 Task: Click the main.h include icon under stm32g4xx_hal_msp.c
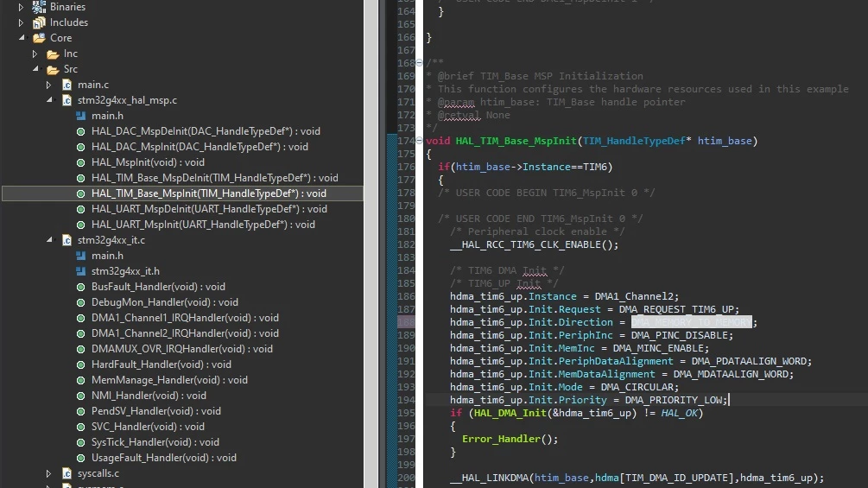click(81, 116)
